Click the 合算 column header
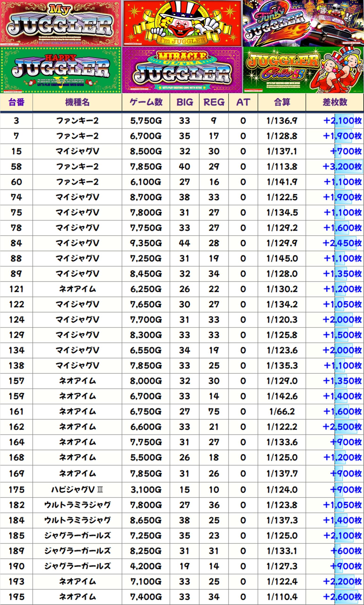Screen dimensions: 364x605 coord(282,102)
